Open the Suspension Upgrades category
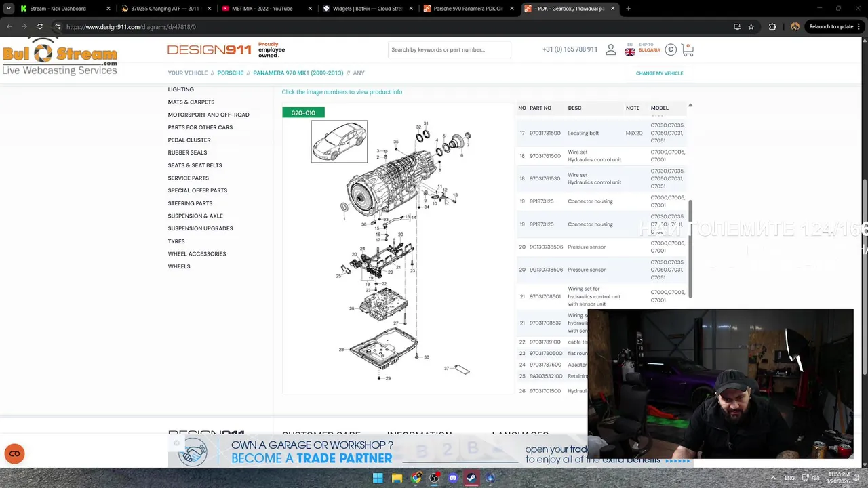This screenshot has width=868, height=488. coord(200,228)
